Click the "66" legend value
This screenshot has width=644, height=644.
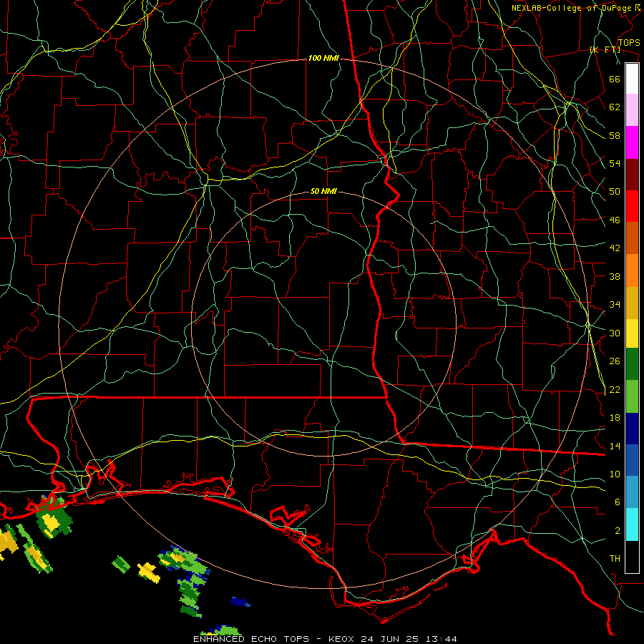click(615, 79)
